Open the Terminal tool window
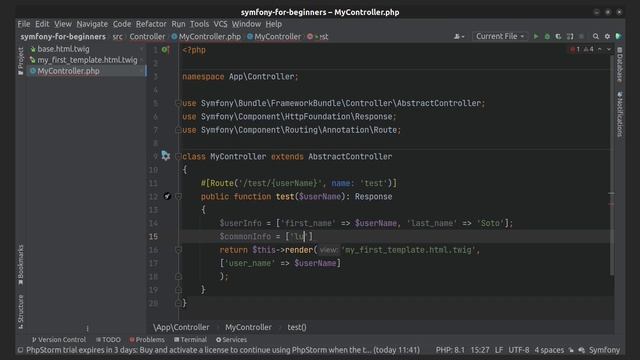Viewport: 640px width, 360px height. pyautogui.click(x=190, y=340)
